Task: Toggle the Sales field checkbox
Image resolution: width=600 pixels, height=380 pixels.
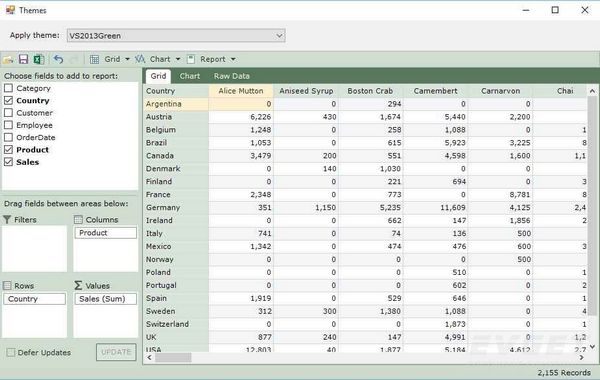Action: 8,161
